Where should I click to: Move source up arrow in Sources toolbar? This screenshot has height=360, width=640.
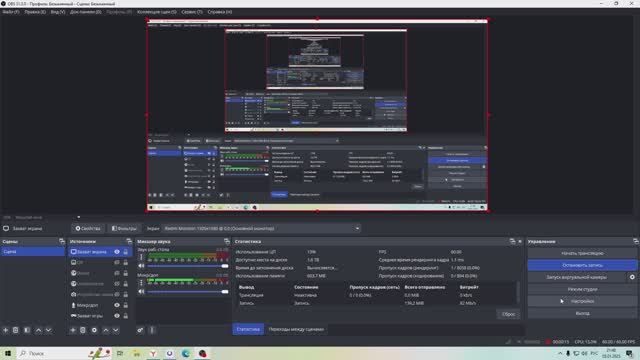click(106, 330)
